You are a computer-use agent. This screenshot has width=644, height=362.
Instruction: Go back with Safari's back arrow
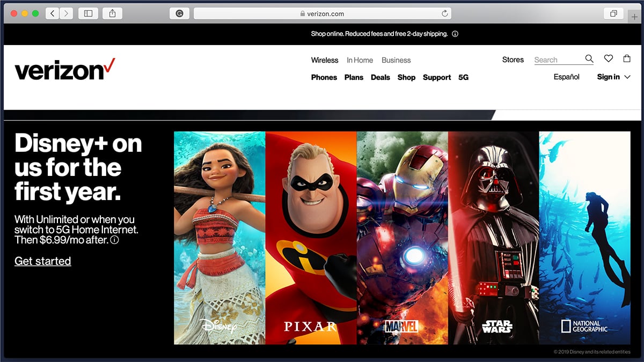(x=53, y=13)
